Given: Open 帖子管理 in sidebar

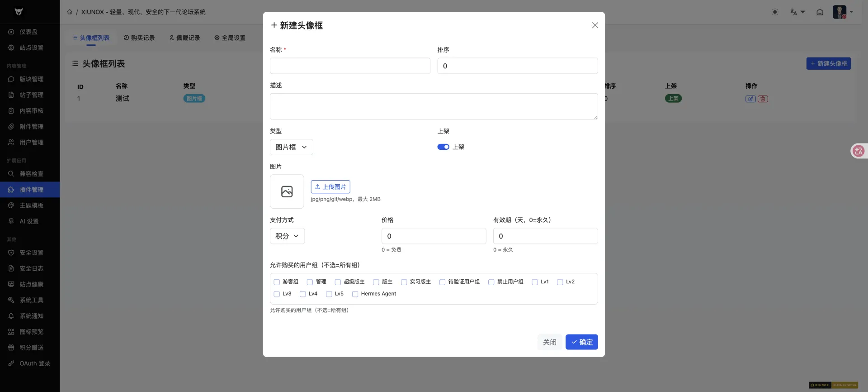Looking at the screenshot, I should point(30,95).
